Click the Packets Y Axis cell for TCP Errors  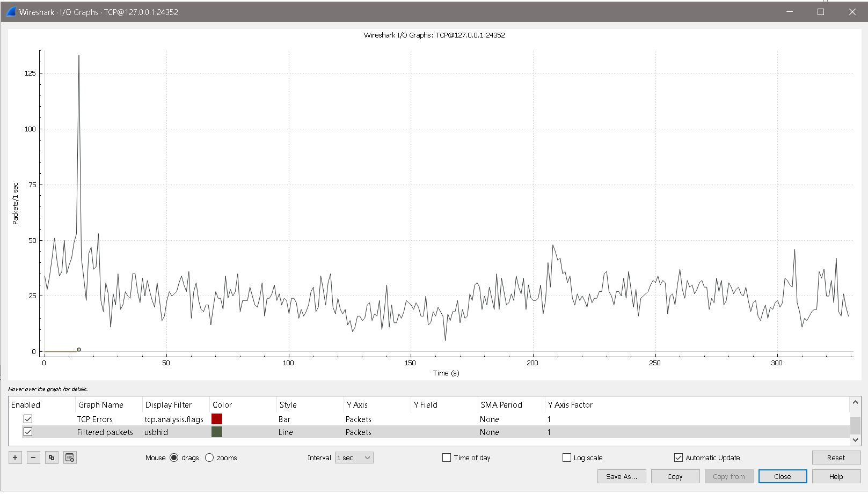point(359,419)
